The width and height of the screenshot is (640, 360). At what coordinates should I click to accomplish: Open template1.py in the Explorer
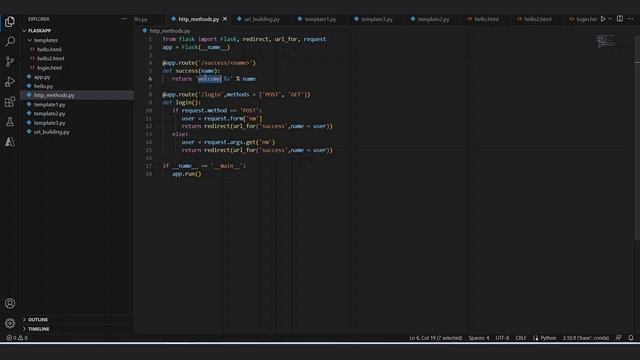click(49, 104)
